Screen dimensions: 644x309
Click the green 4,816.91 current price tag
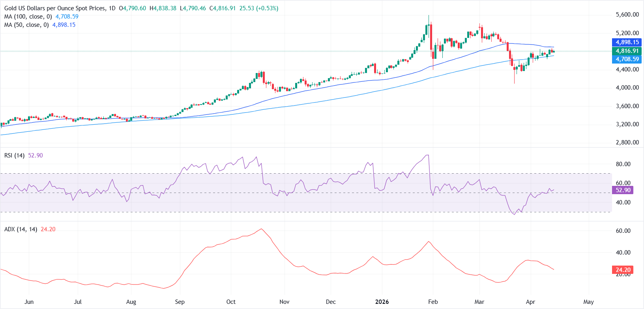coord(627,51)
